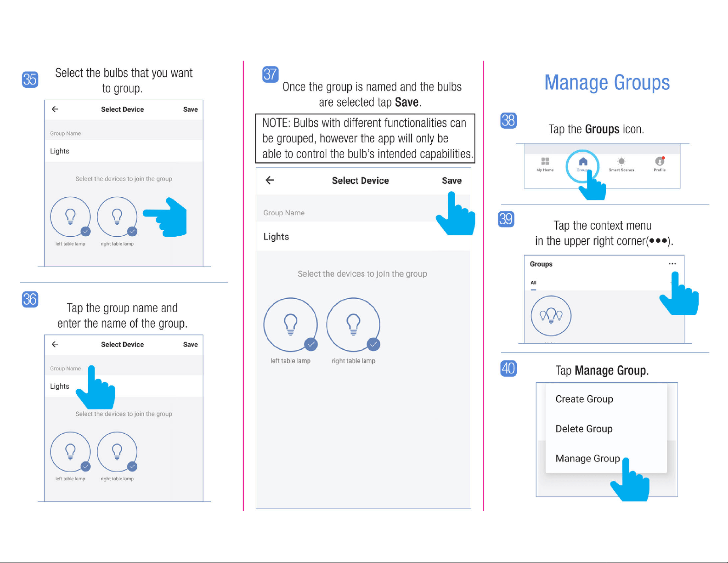
Task: Toggle right table lamp checkmark in step 37
Action: 373,344
